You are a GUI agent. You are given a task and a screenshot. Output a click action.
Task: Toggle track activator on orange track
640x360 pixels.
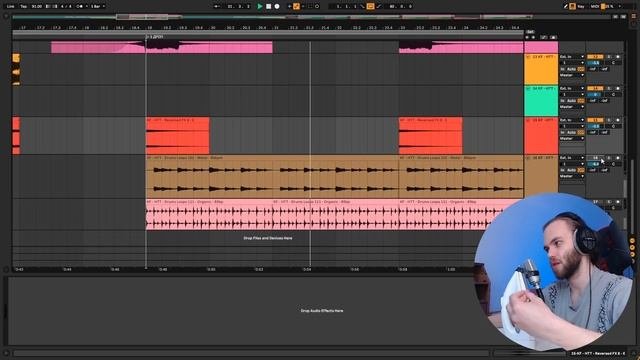[x=595, y=57]
